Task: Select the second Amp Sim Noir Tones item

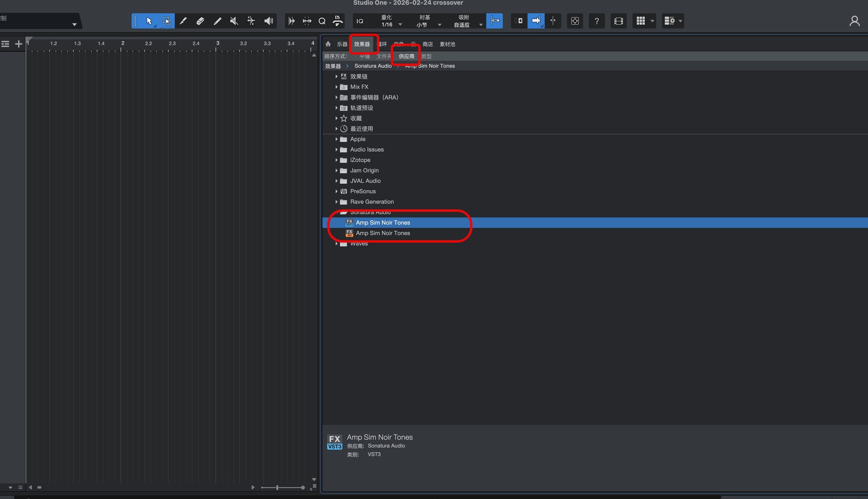Action: 382,233
